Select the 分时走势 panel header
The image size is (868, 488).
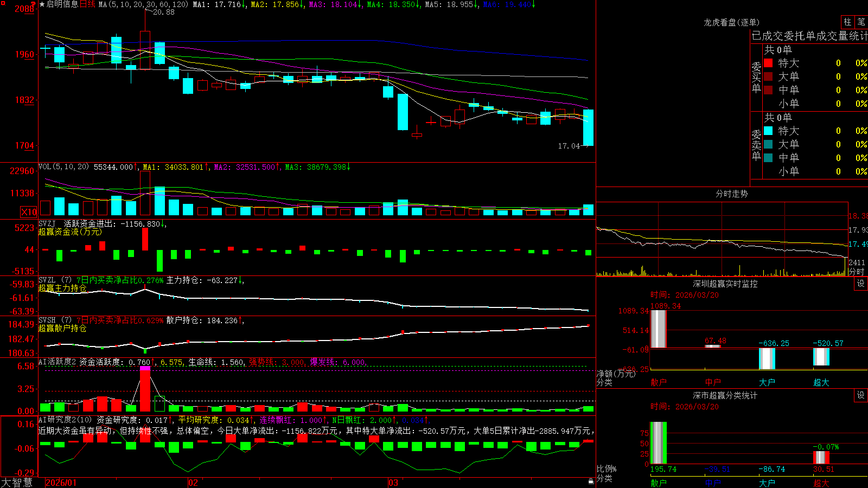click(x=731, y=194)
